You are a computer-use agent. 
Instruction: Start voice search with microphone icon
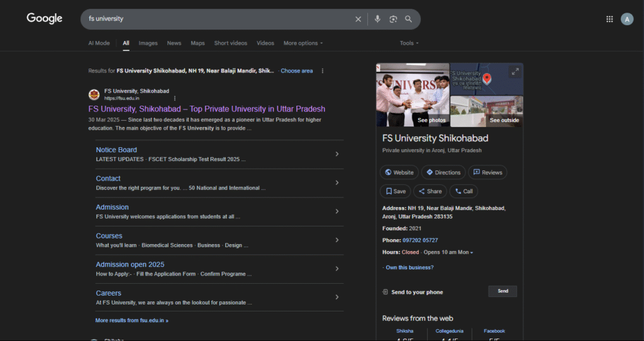(x=377, y=20)
